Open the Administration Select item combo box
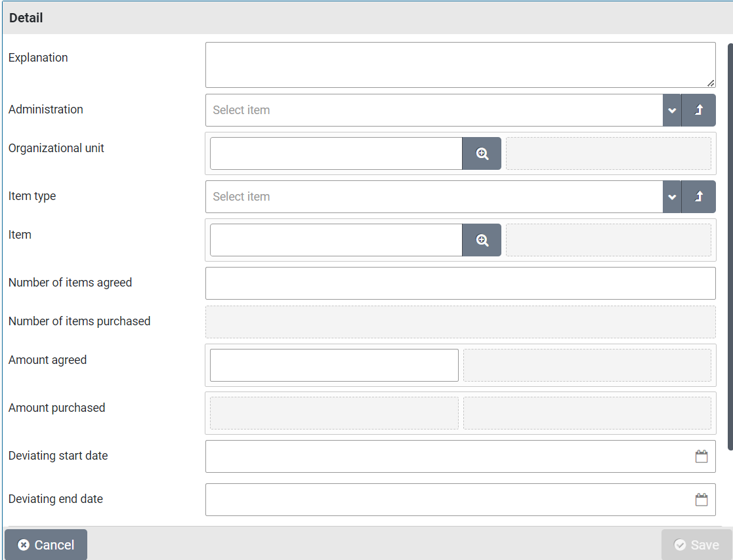 coord(433,110)
